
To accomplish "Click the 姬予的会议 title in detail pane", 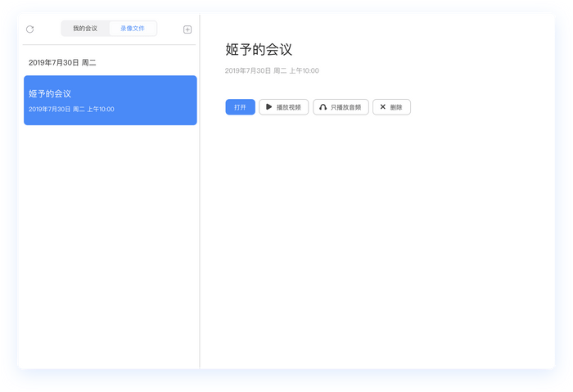I will pyautogui.click(x=259, y=49).
